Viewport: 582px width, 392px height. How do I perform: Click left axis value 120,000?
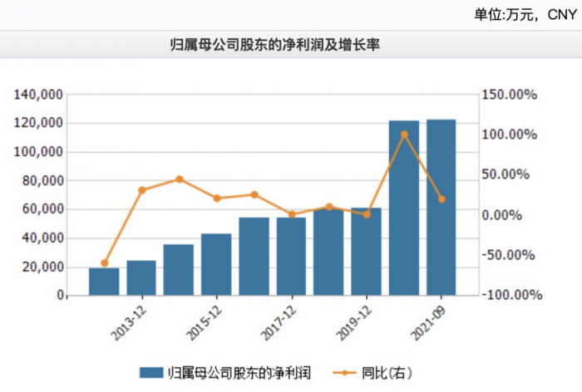(38, 123)
